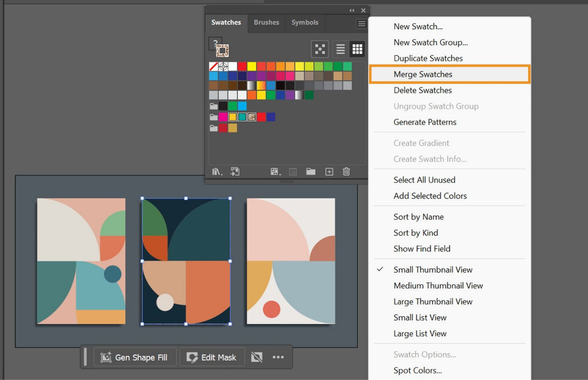The image size is (588, 380).
Task: Switch to grid thumbnail view
Action: (x=357, y=49)
